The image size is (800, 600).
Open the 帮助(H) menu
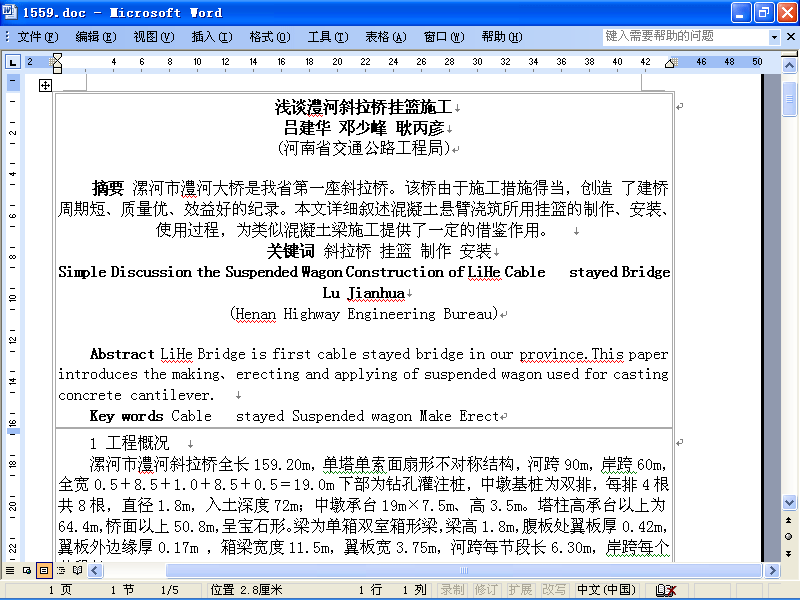(502, 37)
